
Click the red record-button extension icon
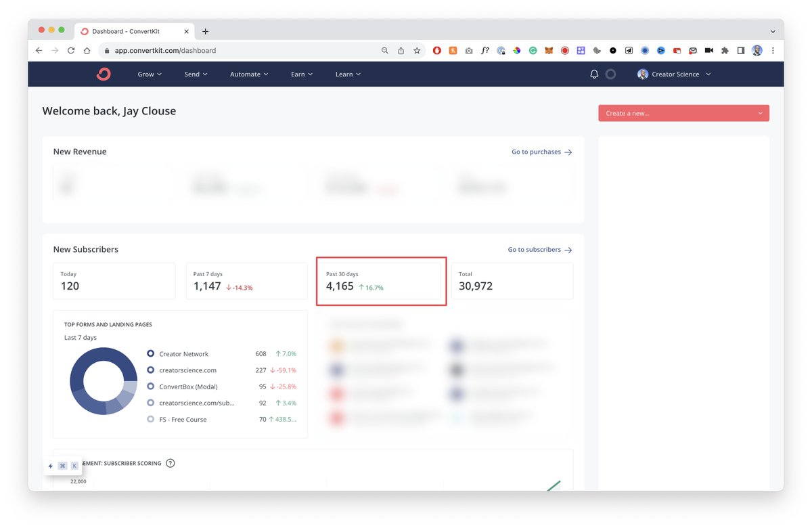pyautogui.click(x=565, y=51)
